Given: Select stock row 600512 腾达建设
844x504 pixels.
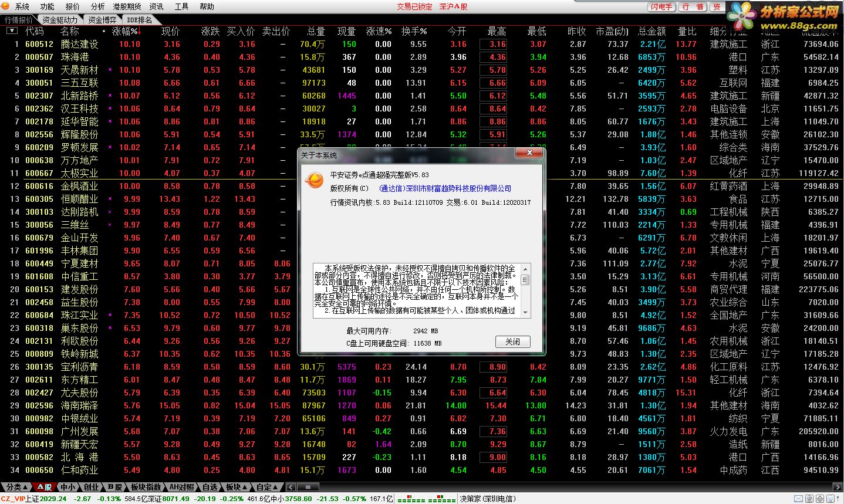Looking at the screenshot, I should pos(422,44).
